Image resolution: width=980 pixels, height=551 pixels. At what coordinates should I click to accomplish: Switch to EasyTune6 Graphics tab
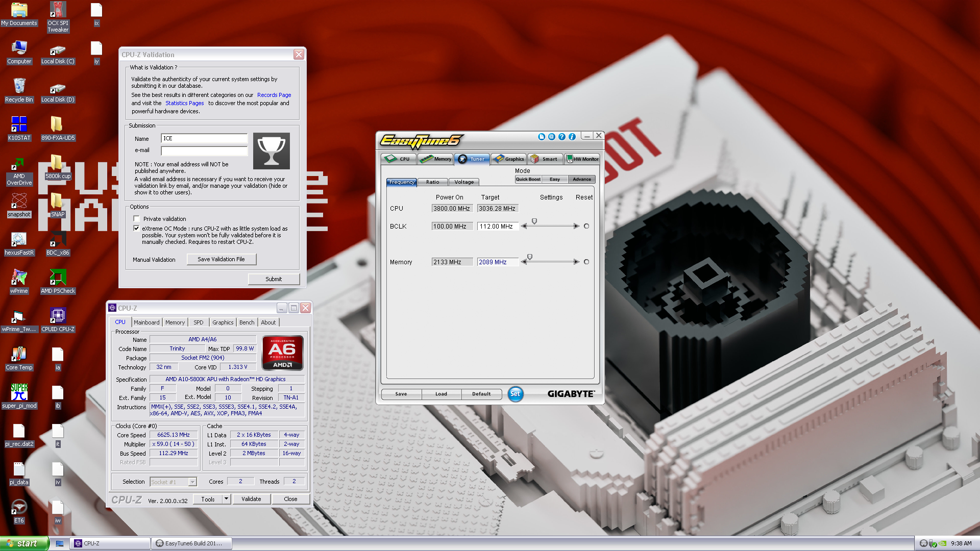508,159
